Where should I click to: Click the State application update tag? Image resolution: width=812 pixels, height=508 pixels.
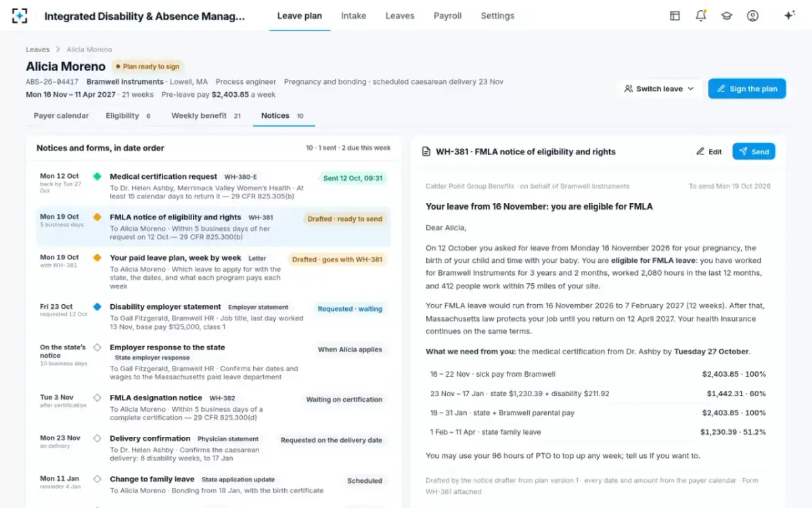point(238,480)
